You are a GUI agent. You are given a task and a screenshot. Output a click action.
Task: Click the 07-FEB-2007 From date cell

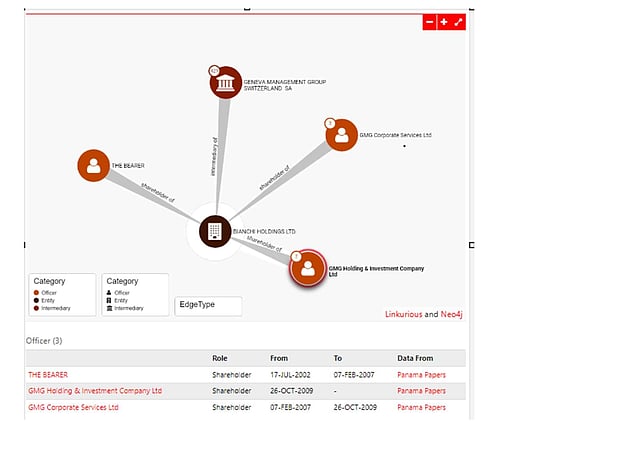[290, 407]
